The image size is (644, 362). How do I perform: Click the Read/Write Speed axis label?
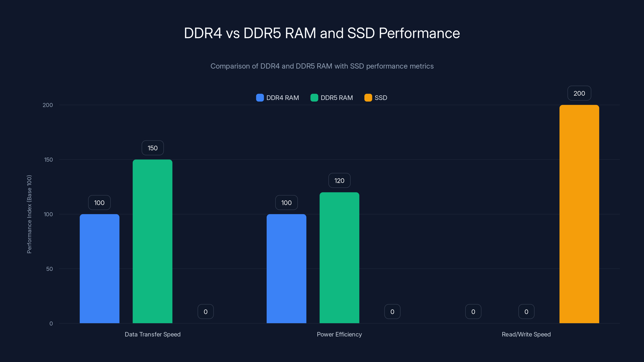click(x=526, y=334)
